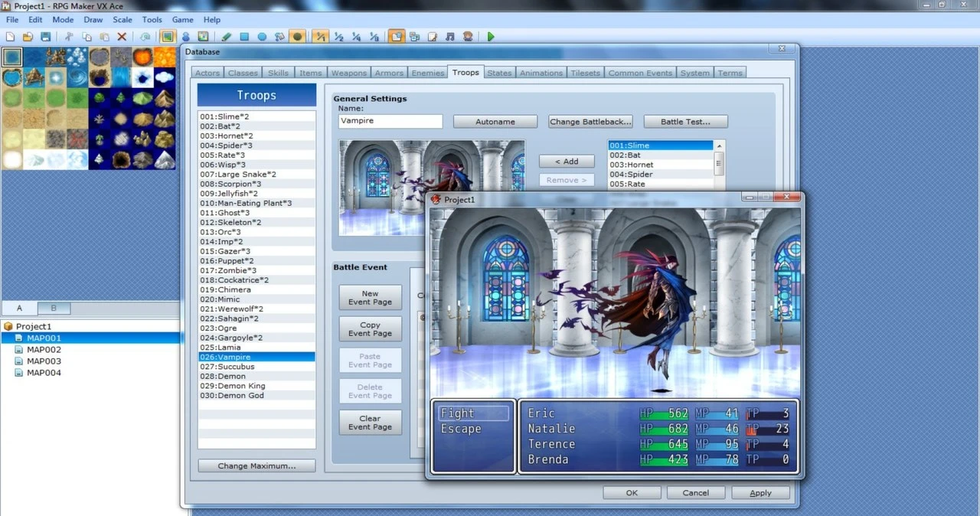
Task: Click OK in the Database window
Action: [x=632, y=493]
